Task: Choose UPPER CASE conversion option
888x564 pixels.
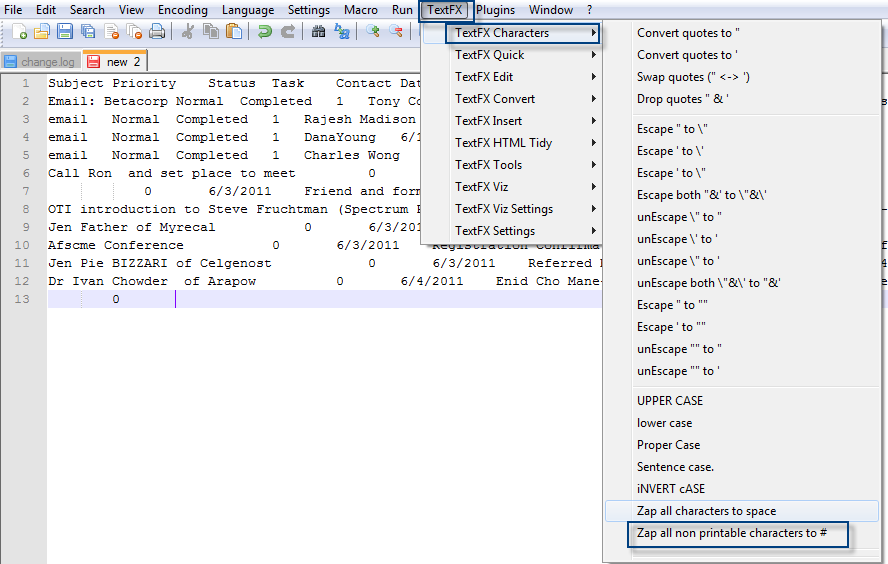Action: click(x=670, y=401)
